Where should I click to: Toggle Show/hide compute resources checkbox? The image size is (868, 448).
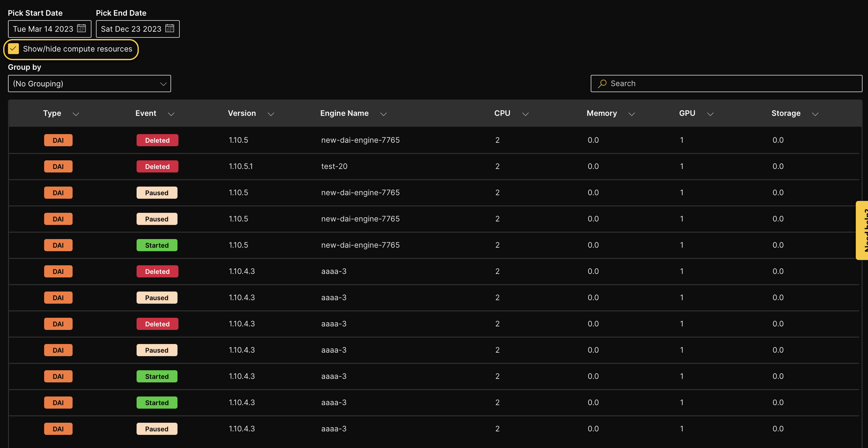pos(13,49)
